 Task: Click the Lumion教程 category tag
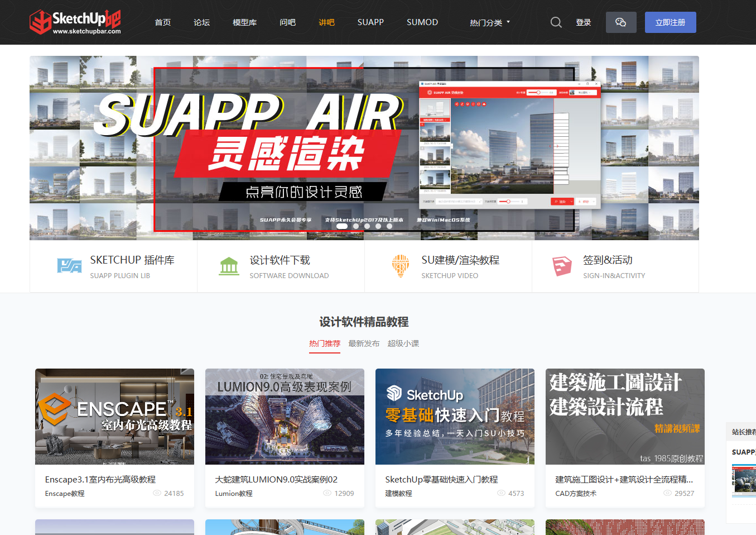pyautogui.click(x=234, y=494)
